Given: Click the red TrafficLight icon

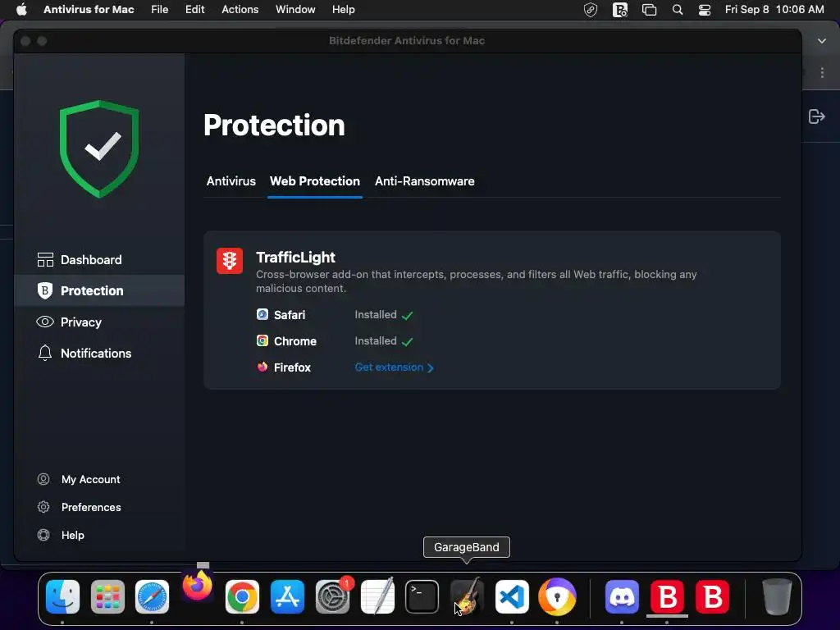Looking at the screenshot, I should click(230, 261).
